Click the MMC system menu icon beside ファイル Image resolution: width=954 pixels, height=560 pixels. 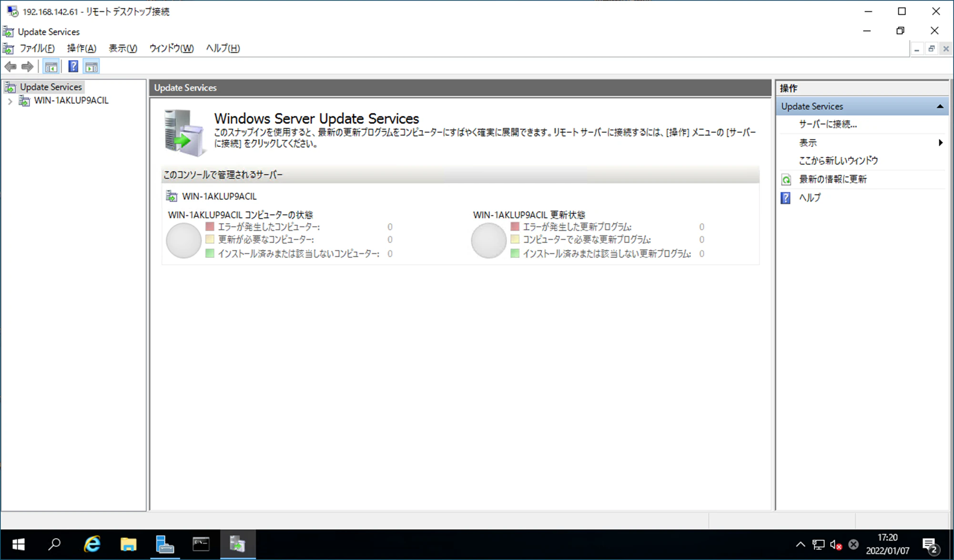point(8,48)
